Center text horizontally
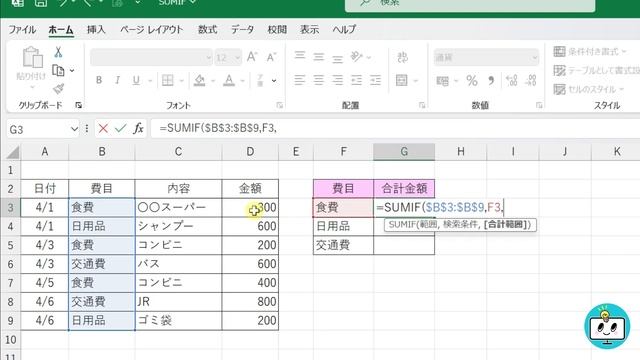 pos(319,80)
